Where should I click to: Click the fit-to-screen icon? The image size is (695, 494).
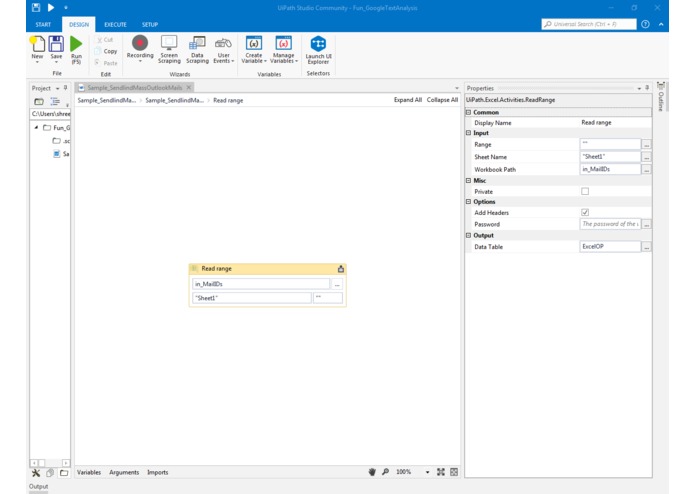441,472
